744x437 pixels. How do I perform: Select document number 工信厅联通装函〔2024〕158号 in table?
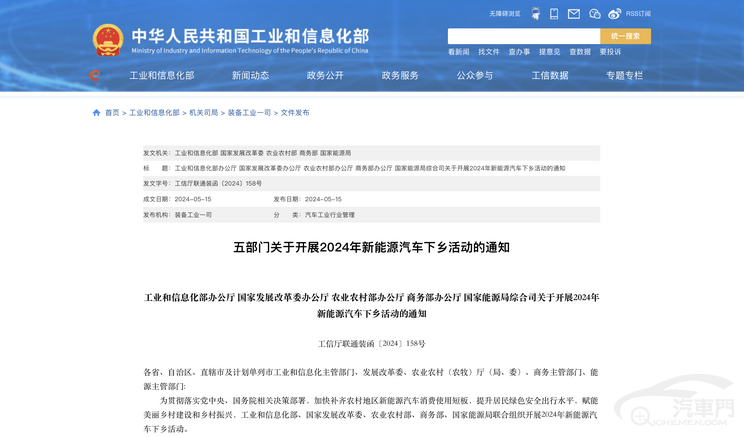coord(218,183)
